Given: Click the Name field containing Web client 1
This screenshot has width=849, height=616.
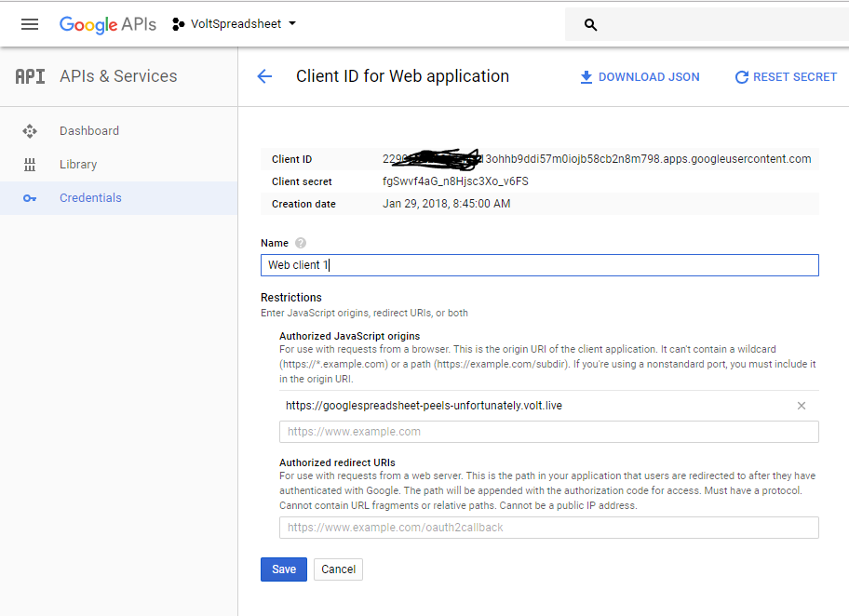Looking at the screenshot, I should (x=539, y=265).
